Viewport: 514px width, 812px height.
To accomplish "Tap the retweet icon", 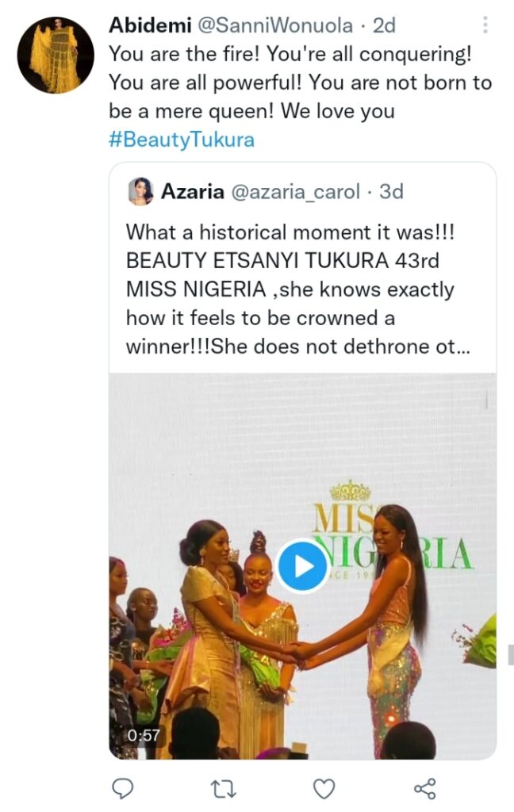I will (222, 788).
